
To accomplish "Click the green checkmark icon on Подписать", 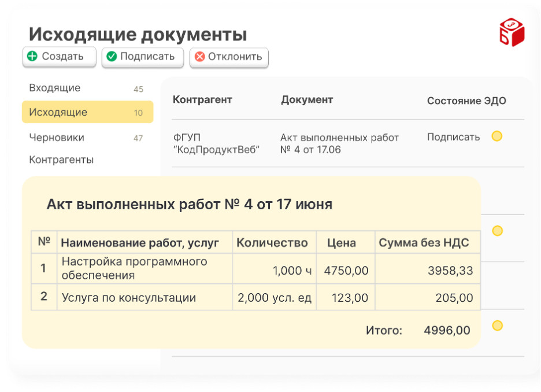I will pyautogui.click(x=112, y=57).
